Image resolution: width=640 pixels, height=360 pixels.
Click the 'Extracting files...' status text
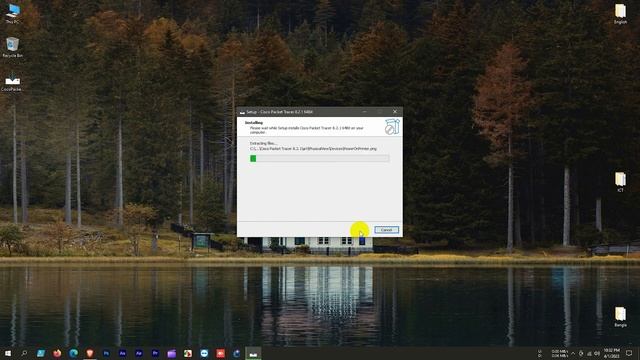pos(263,143)
